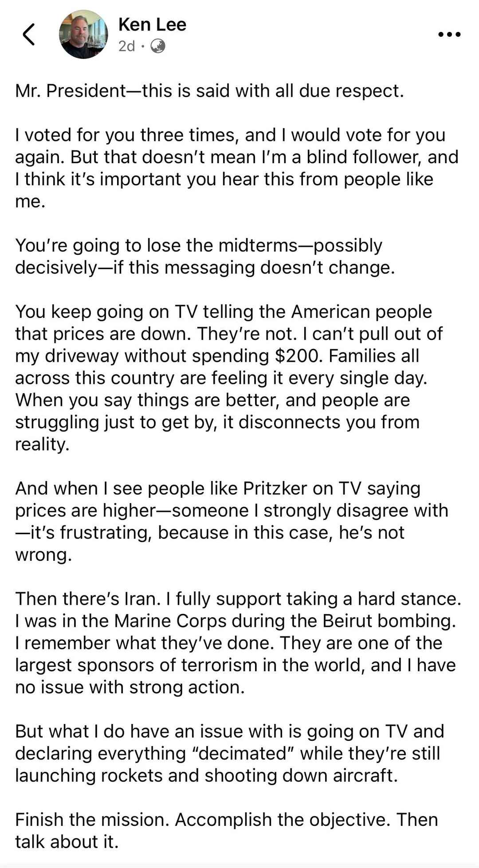Tap the word 'terrorism' in the post

click(x=213, y=665)
